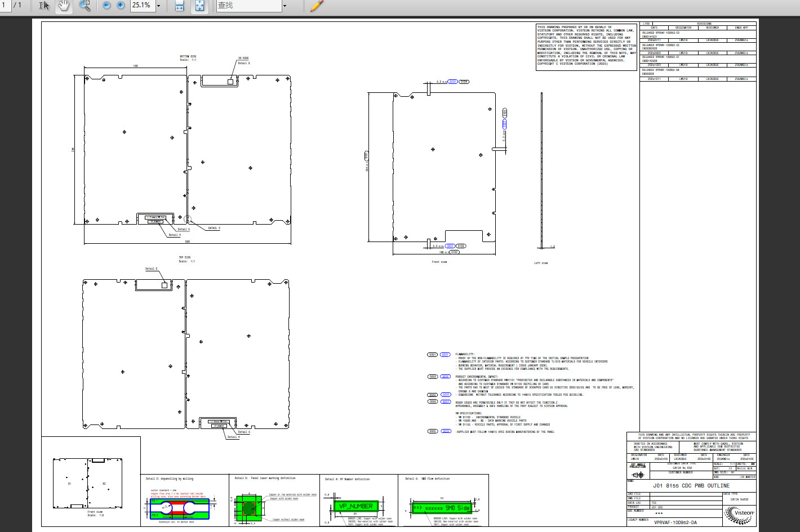Image resolution: width=800 pixels, height=532 pixels.
Task: Activate the text Select tool cursor icon
Action: point(44,6)
